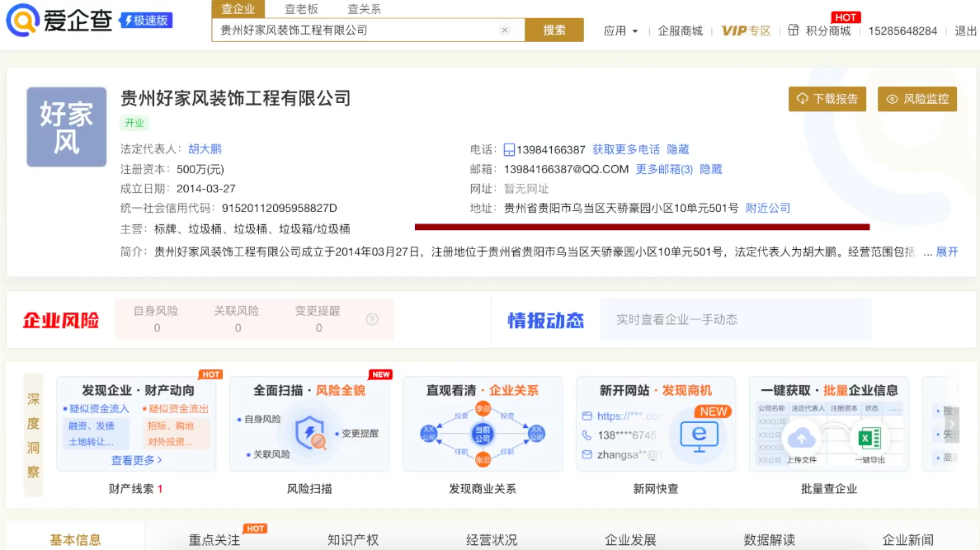Click the 开业 status tag
The width and height of the screenshot is (980, 550).
(x=134, y=123)
